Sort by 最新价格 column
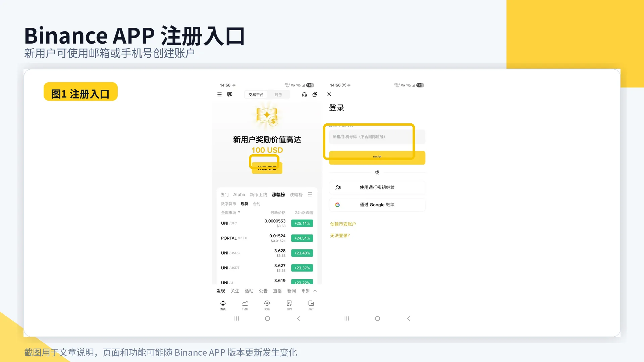The height and width of the screenshot is (362, 644). [278, 213]
